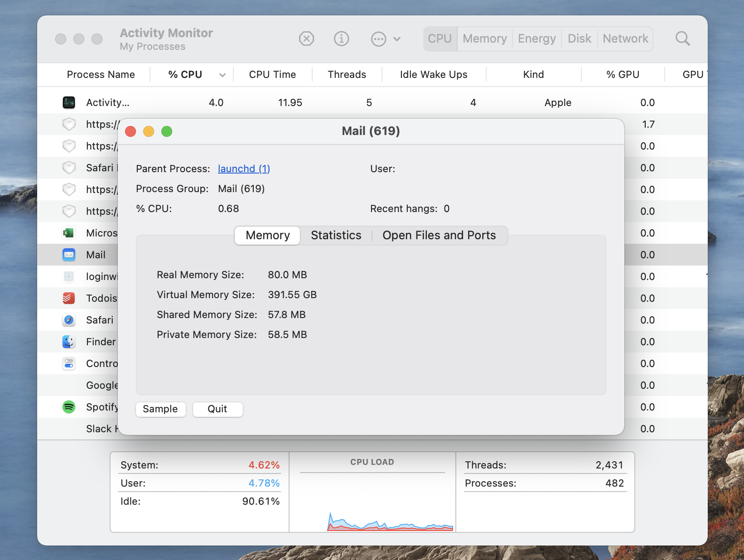Select the Mail process icon

(x=69, y=255)
